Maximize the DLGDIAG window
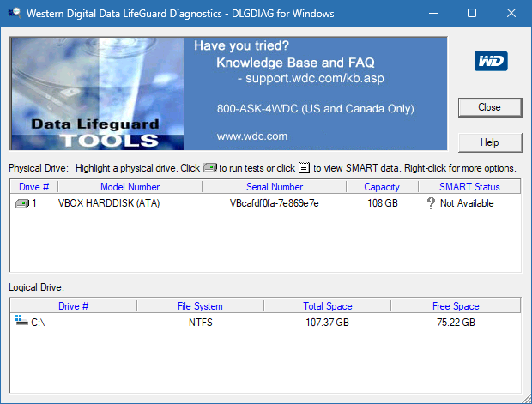532x404 pixels. (x=472, y=13)
